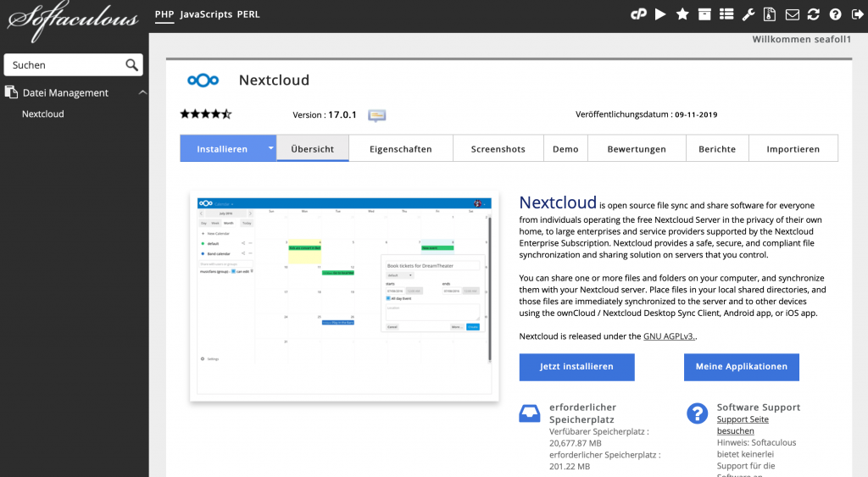Screen dimensions: 868x477
Task: Open the Demo tab
Action: [565, 149]
